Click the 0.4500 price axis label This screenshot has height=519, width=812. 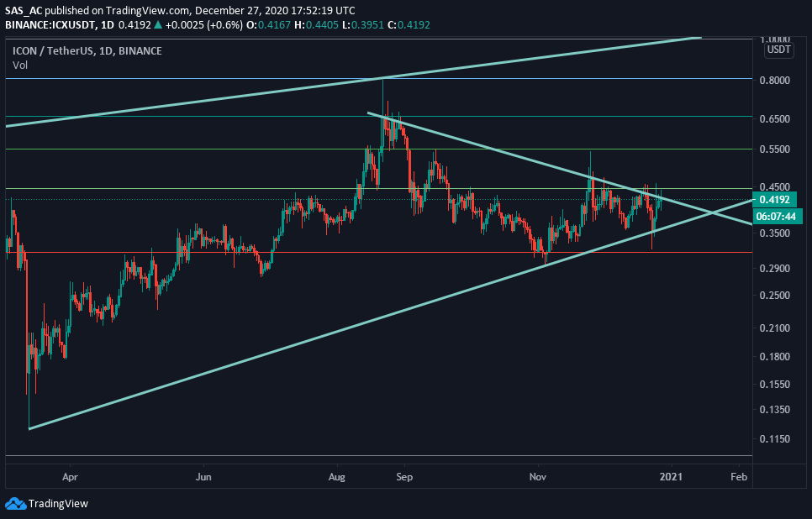coord(775,186)
